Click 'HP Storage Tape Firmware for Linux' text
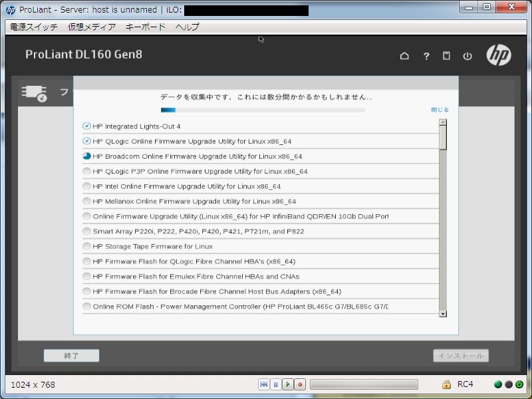Screen dimensions: 532x399 click(153, 246)
